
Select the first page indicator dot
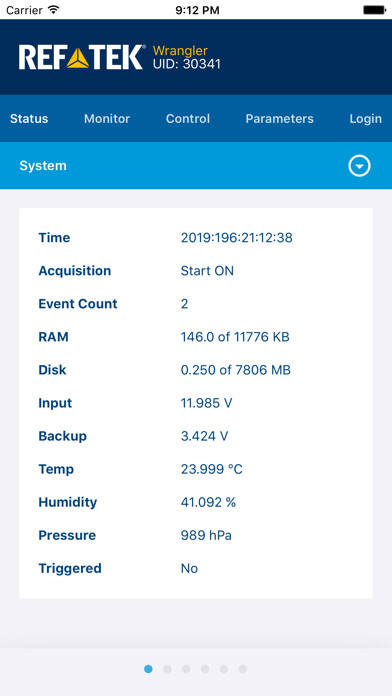148,669
